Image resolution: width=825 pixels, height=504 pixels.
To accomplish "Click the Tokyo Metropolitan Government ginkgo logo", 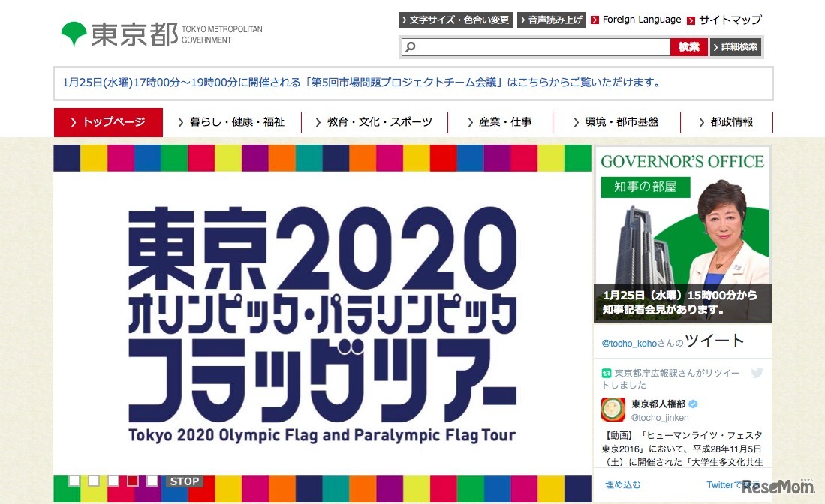I will [x=74, y=34].
